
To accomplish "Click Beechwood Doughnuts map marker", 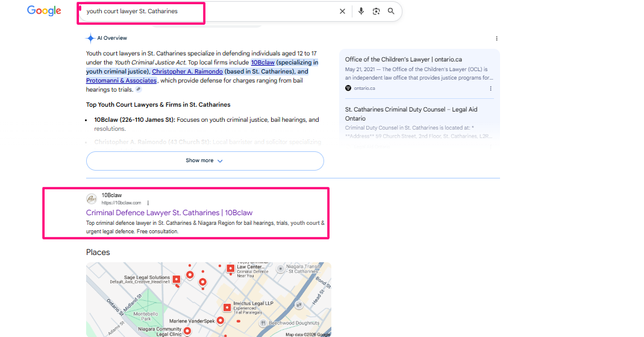I will click(263, 323).
